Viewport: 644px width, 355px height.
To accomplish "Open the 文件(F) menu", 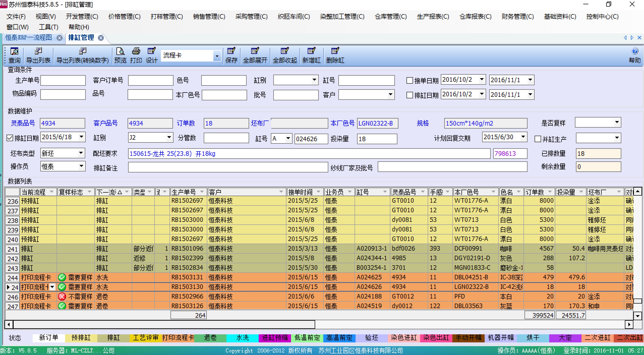I will (x=16, y=16).
